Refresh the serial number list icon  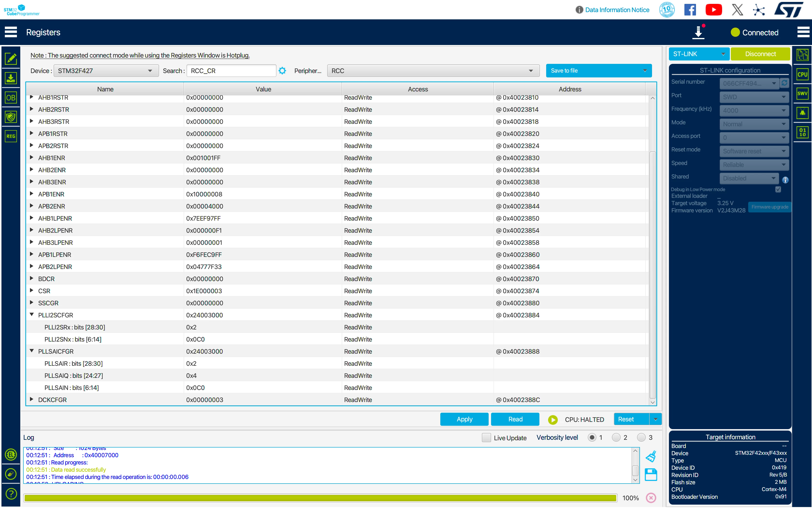point(784,83)
